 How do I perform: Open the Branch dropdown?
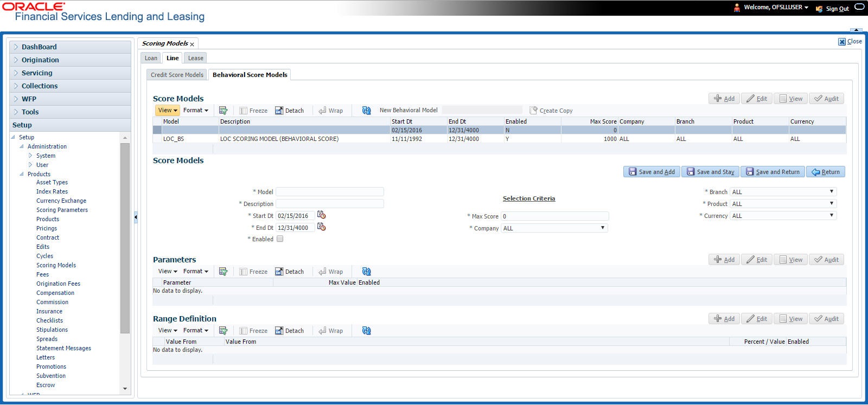tap(783, 191)
